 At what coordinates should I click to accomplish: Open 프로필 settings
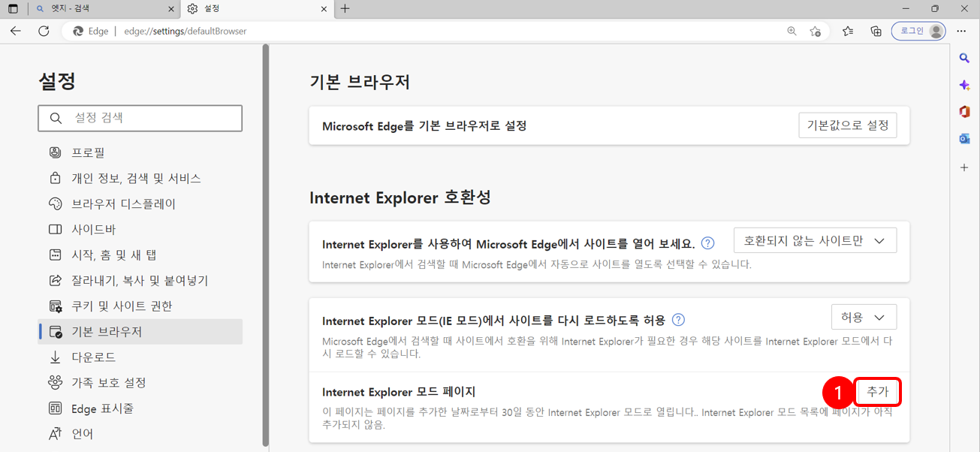coord(140,152)
